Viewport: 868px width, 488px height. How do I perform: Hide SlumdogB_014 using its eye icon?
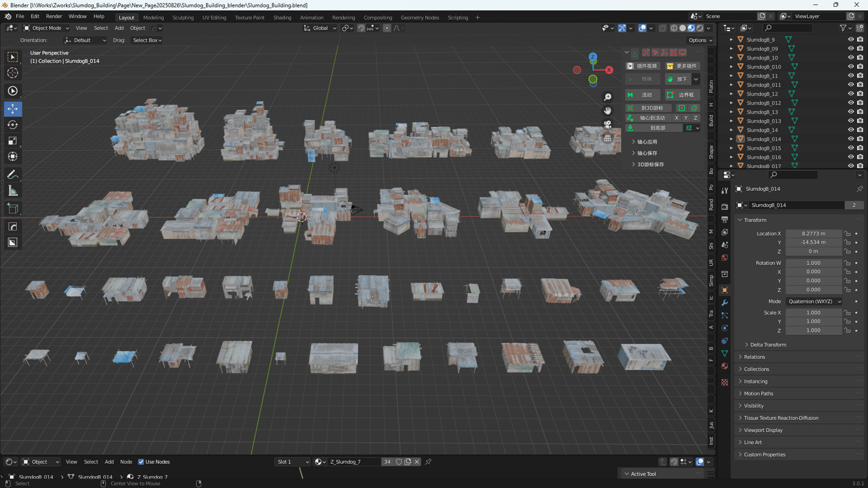pyautogui.click(x=851, y=139)
